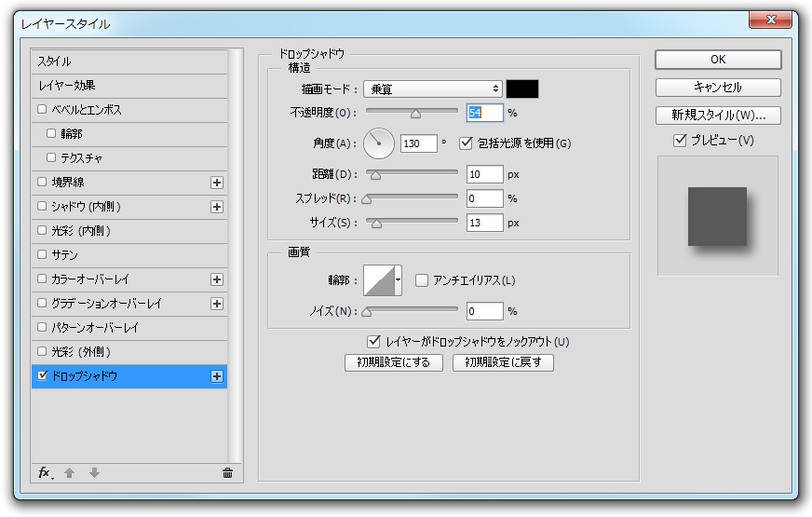Screen dimensions: 812x517
Task: Enable the シャドウ(内側) checkbox
Action: pos(43,206)
